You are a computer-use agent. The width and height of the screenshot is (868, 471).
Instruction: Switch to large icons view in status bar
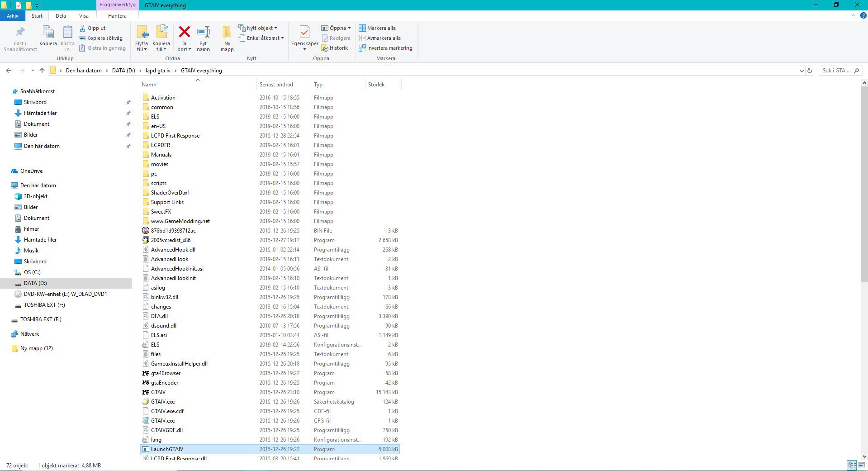point(862,465)
